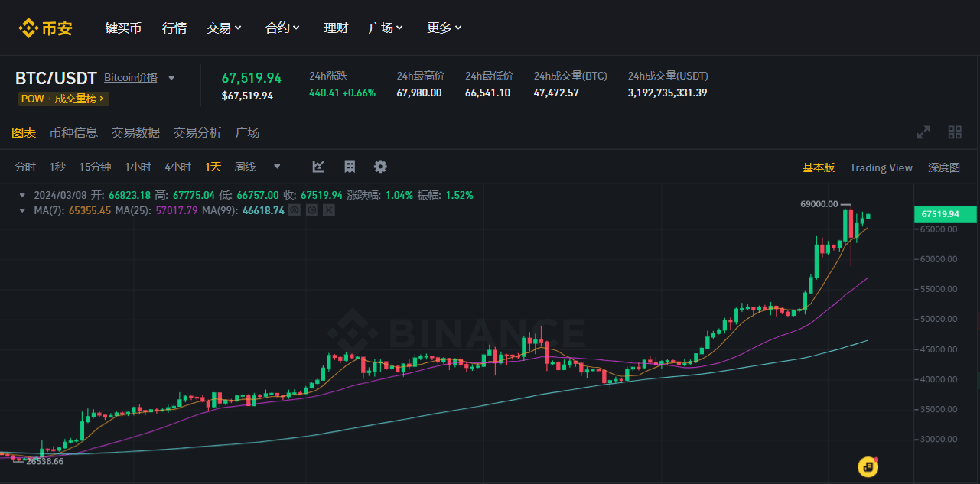This screenshot has height=484, width=980.
Task: Switch the chart to Trading View
Action: click(x=881, y=167)
